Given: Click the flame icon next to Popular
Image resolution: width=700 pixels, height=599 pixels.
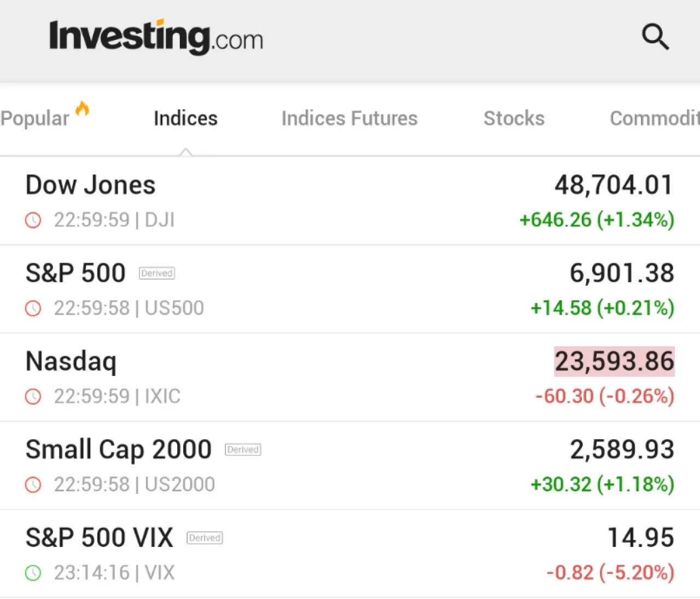Looking at the screenshot, I should point(83,109).
